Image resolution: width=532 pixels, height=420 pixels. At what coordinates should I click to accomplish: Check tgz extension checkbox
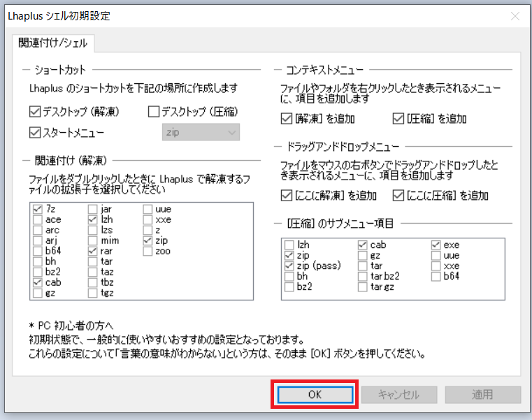pos(92,293)
